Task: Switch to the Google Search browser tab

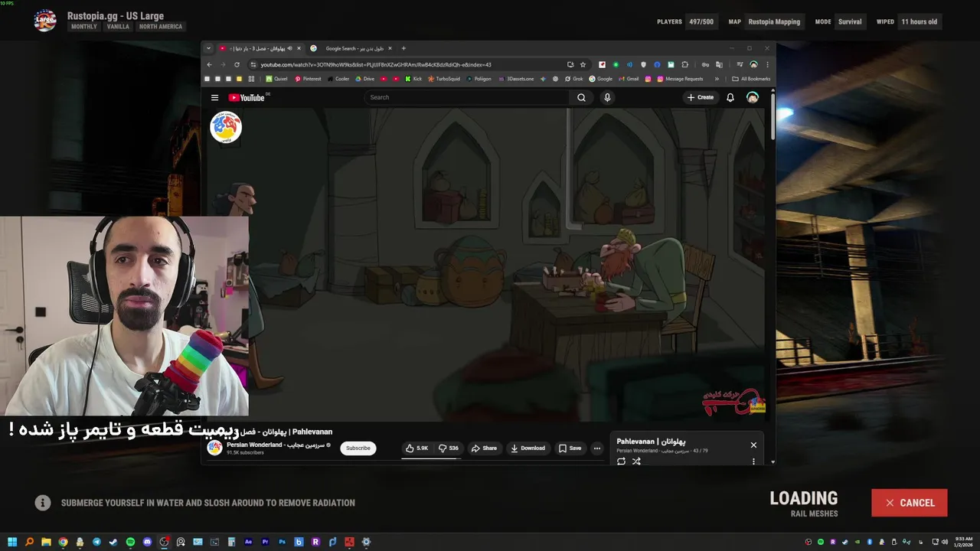Action: pos(351,48)
